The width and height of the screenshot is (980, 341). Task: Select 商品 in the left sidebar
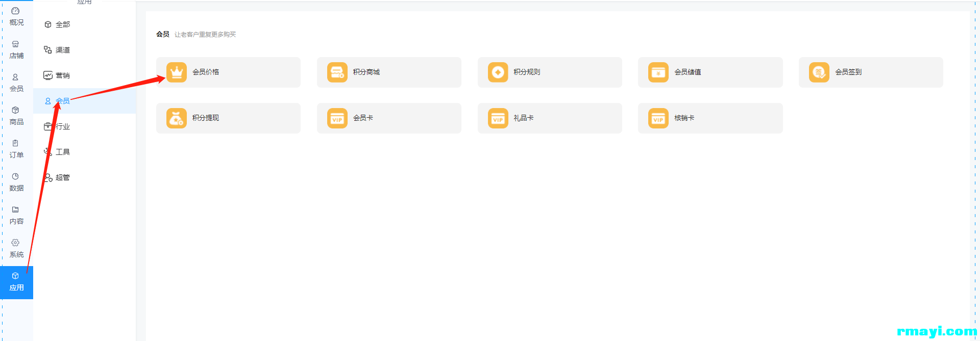[16, 116]
